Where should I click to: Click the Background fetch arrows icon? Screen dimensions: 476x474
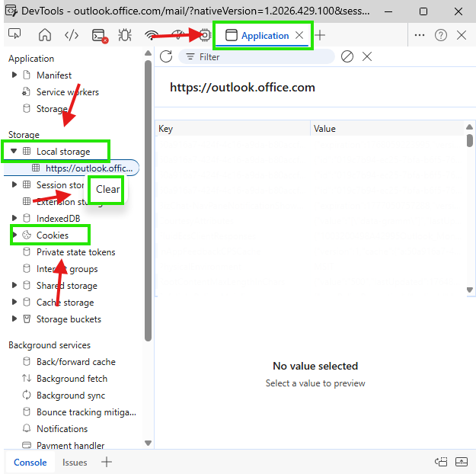[27, 378]
